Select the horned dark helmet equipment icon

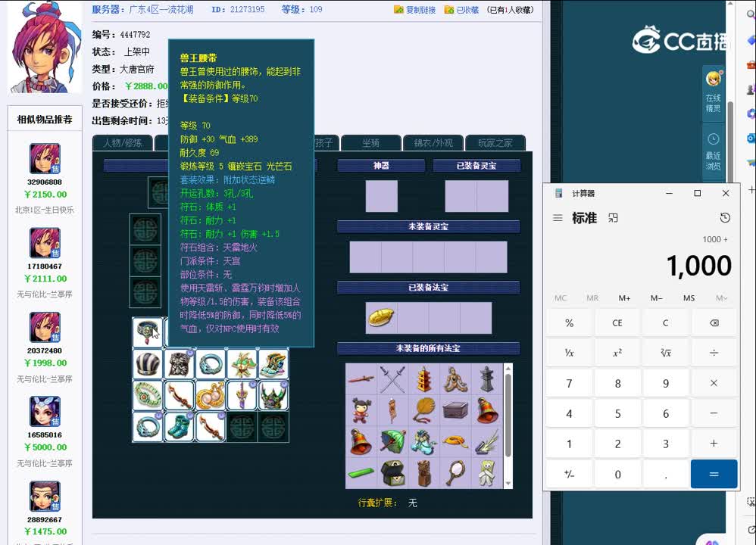(273, 395)
